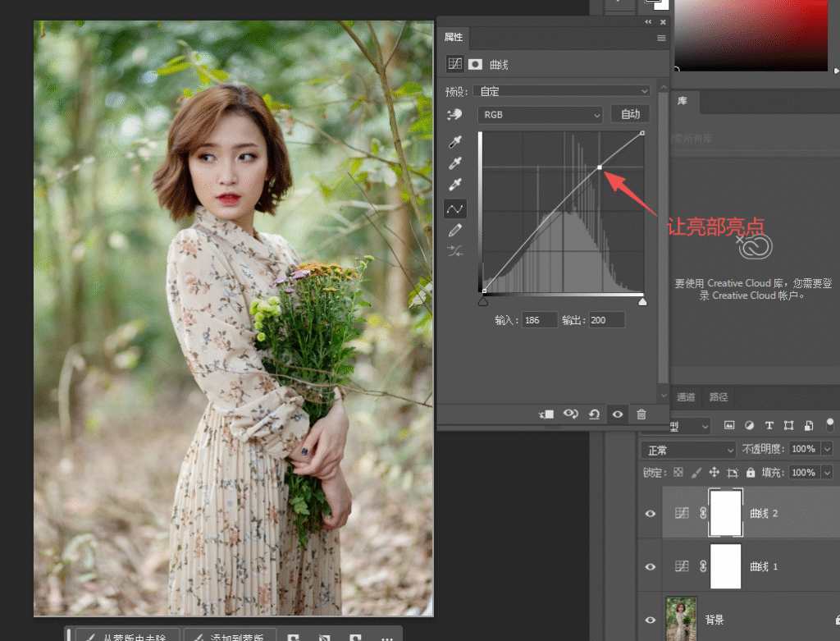Filter layers by adjustment layer icon
This screenshot has height=641, width=840.
(750, 425)
